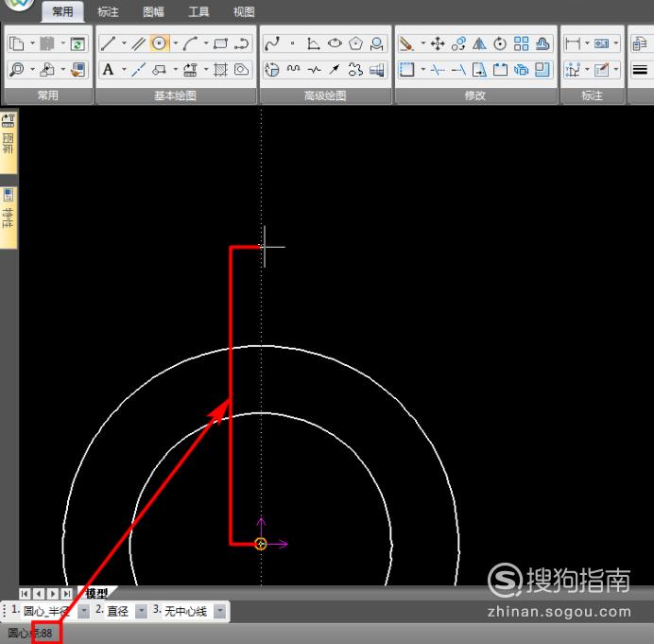654x644 pixels.
Task: Select the Break line (zigzag) tool
Action: (314, 69)
